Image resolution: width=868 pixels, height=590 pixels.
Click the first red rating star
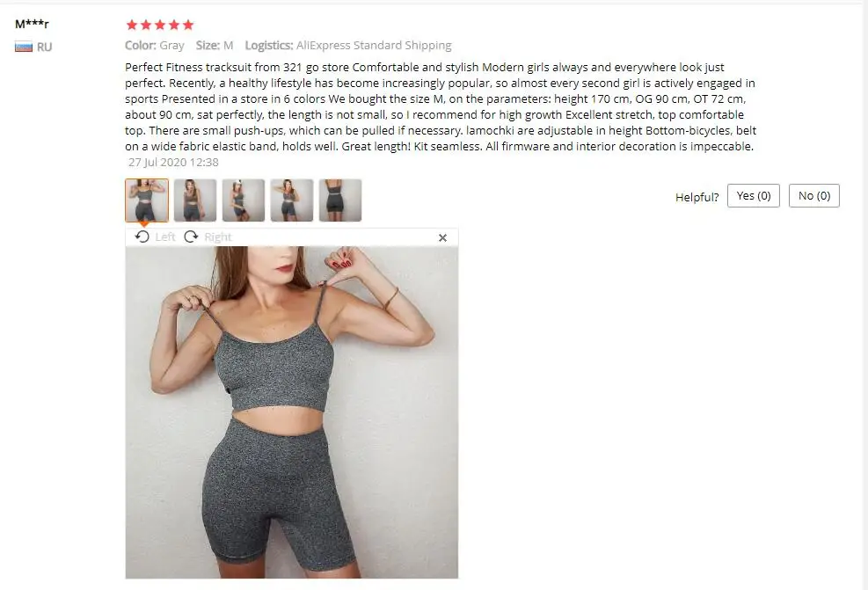pos(132,25)
